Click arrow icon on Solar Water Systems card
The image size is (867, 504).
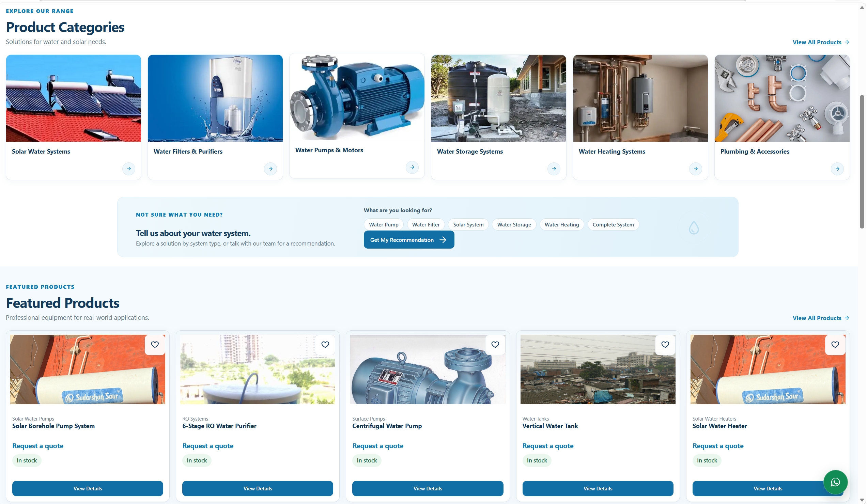[129, 169]
